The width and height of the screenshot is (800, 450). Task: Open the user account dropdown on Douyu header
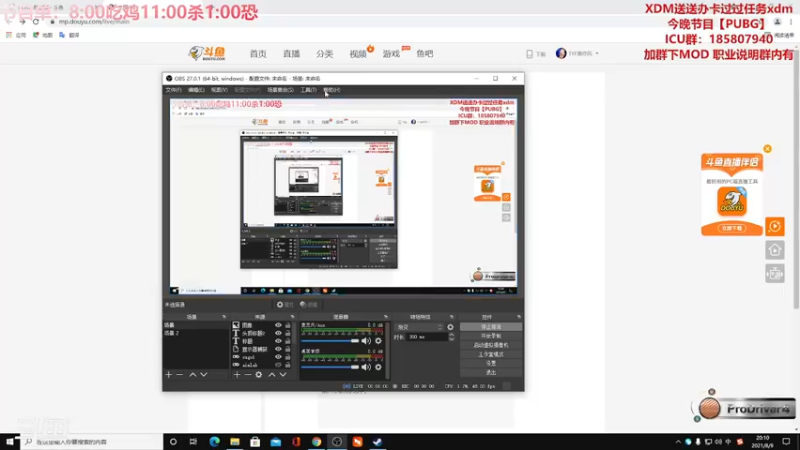coord(577,54)
